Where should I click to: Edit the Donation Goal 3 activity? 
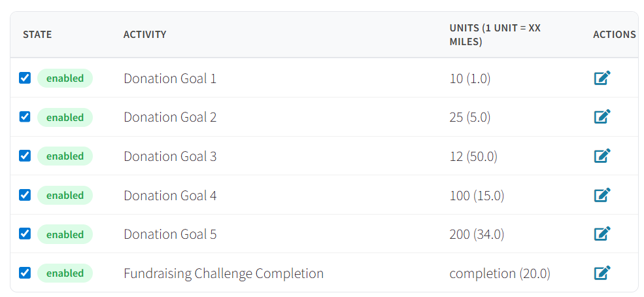click(602, 156)
